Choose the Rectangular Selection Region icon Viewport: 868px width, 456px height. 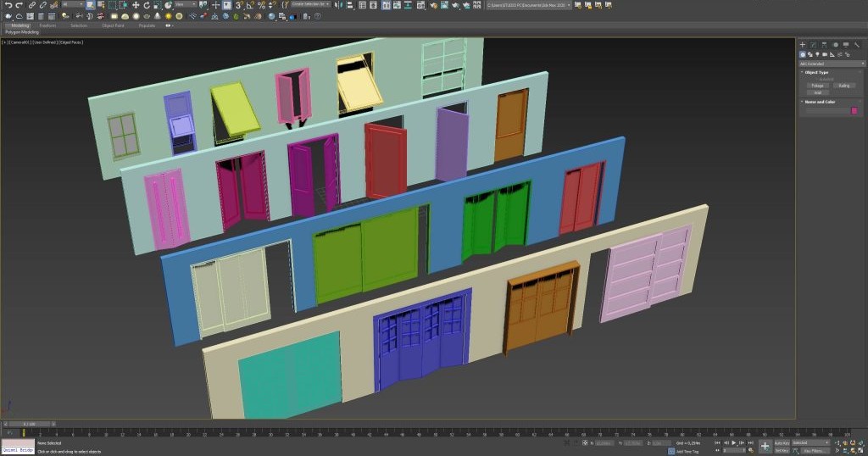pos(113,5)
